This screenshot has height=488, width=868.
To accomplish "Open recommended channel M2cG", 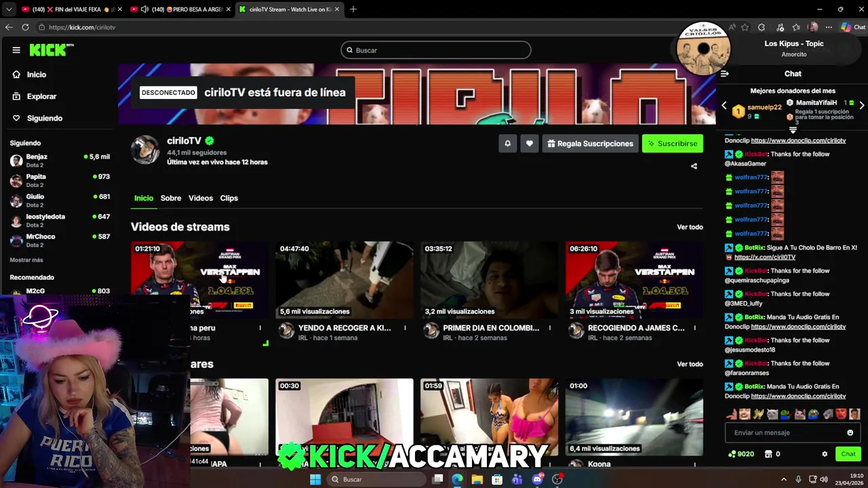I will 60,291.
